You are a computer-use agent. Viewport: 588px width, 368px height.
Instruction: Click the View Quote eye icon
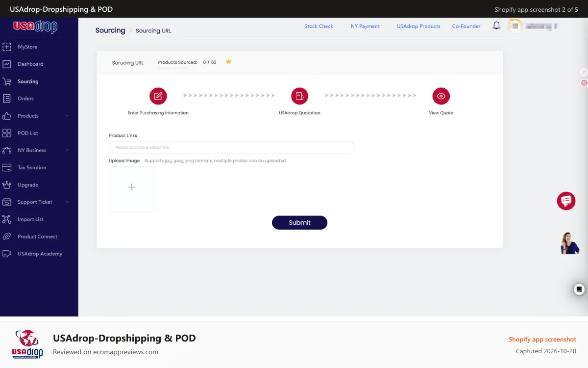[441, 96]
